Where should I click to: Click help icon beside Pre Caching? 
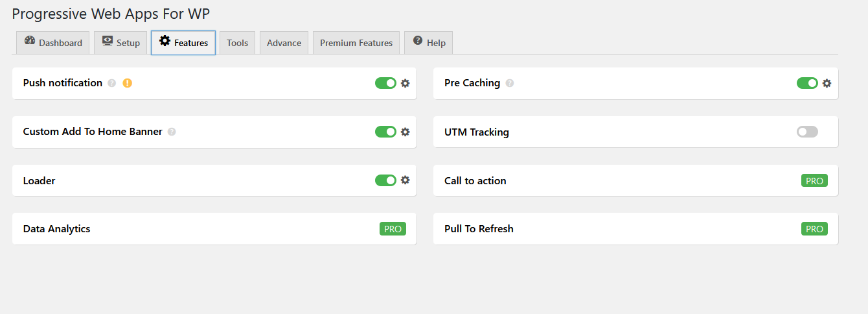tap(510, 83)
